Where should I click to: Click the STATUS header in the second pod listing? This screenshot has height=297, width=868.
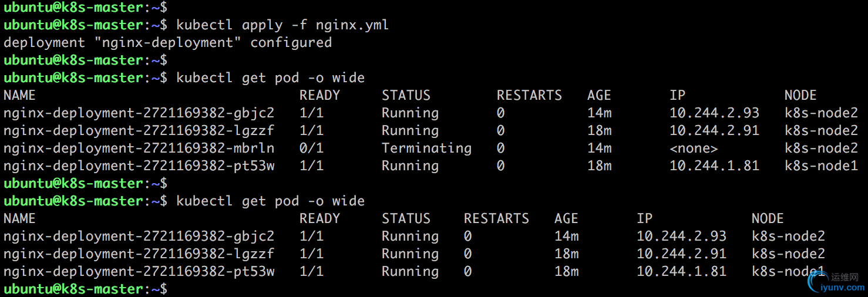pos(406,219)
